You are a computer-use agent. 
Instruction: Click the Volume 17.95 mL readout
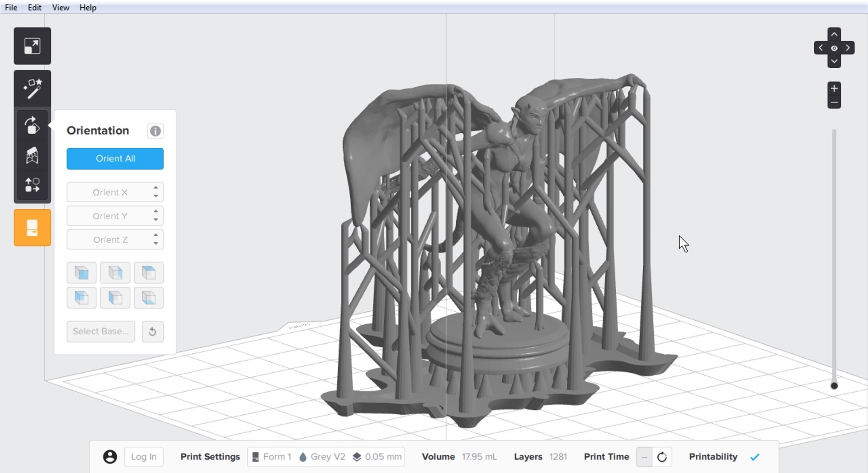pyautogui.click(x=459, y=457)
